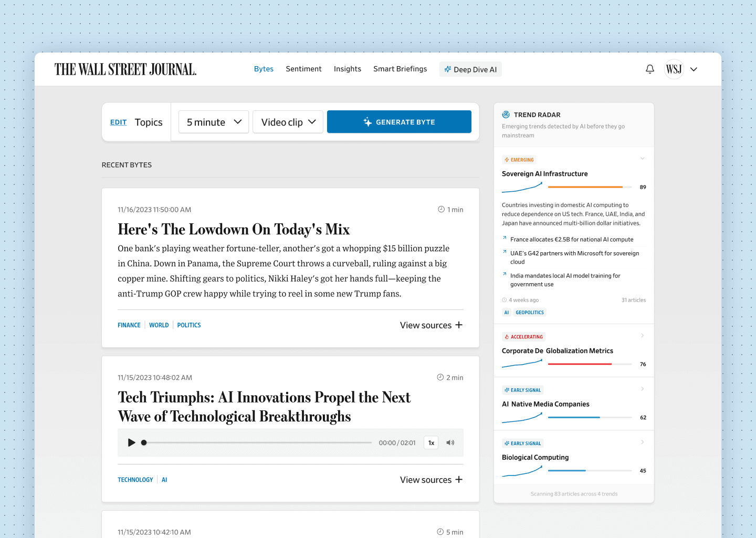This screenshot has width=756, height=538.
Task: Change 1x playback speed
Action: click(431, 443)
